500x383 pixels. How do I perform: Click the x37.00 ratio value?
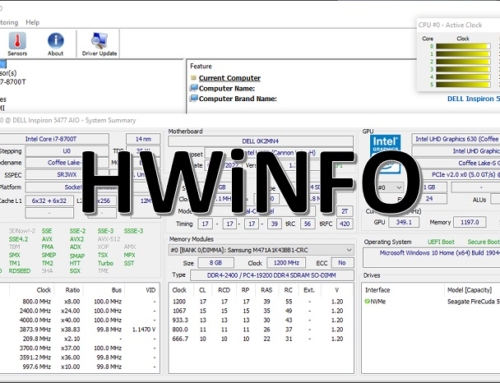click(x=70, y=348)
